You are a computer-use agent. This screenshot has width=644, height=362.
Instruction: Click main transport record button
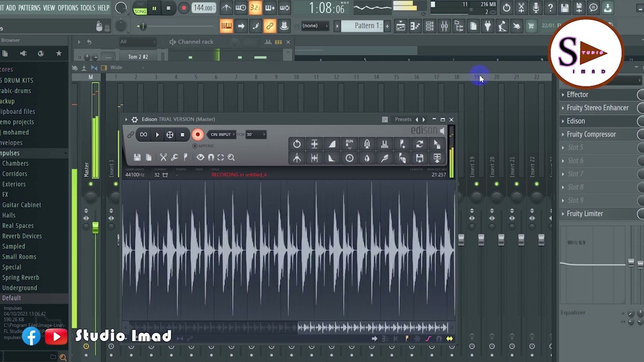tap(184, 8)
